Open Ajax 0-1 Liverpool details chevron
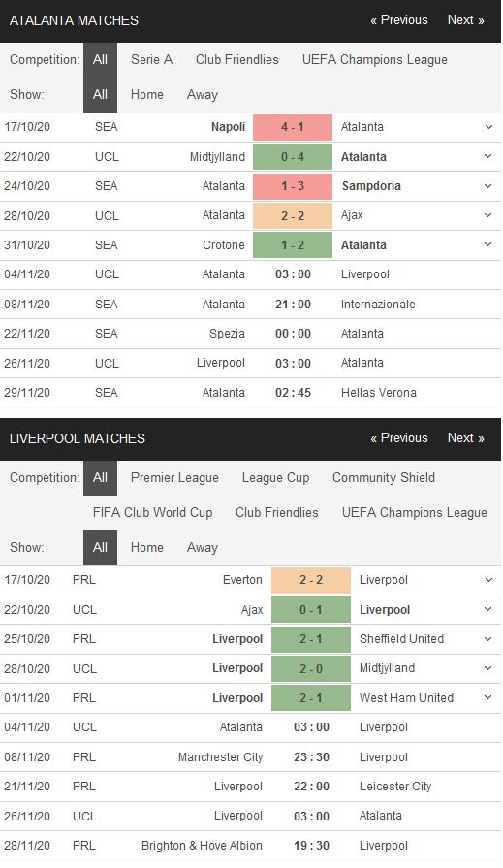 pos(488,609)
